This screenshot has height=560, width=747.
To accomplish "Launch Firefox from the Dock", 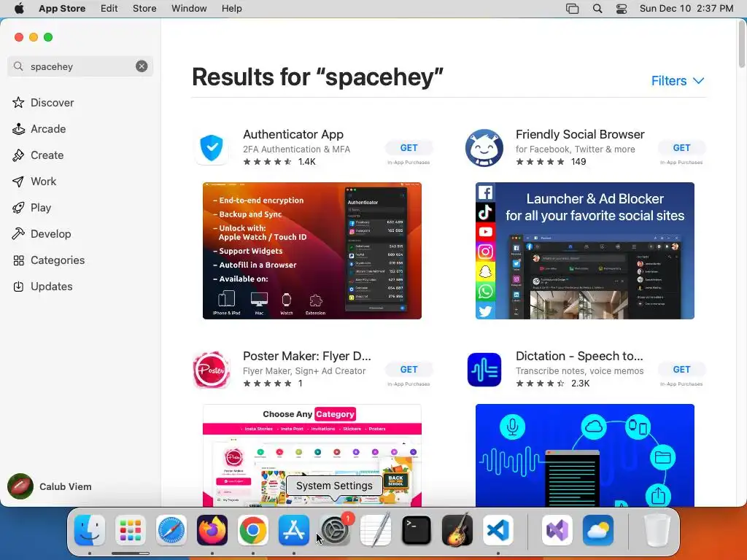I will 212,529.
